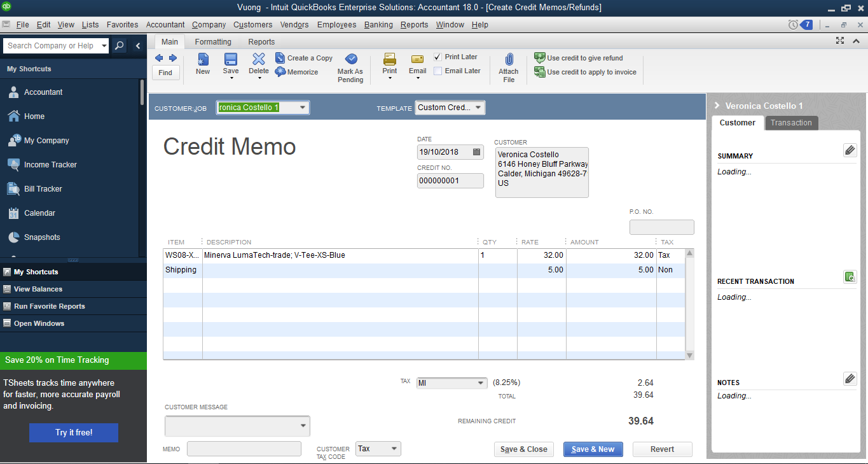Open the Vendors menu

click(294, 25)
